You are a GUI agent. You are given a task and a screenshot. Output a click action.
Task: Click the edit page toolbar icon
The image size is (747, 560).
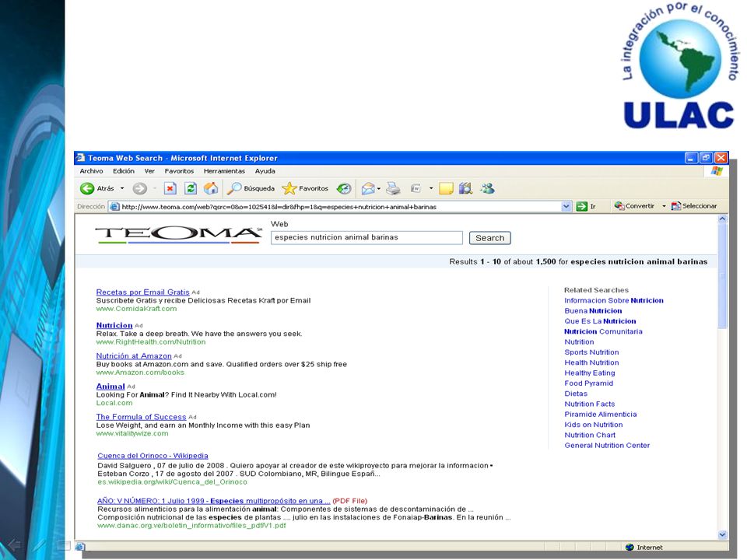[x=416, y=188]
